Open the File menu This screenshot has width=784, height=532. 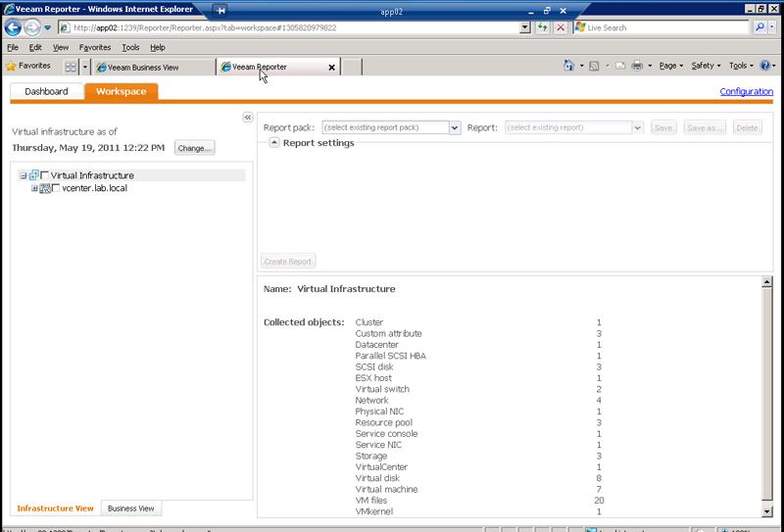[x=13, y=47]
